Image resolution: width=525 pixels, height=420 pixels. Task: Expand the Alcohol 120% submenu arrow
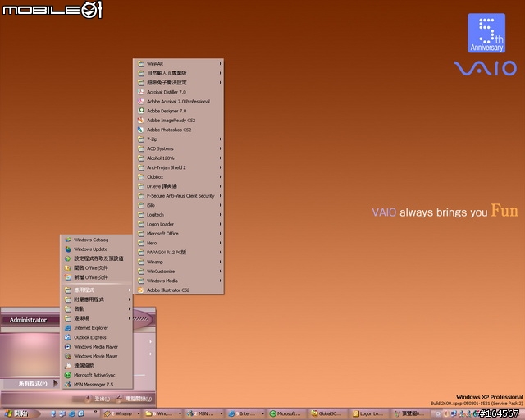point(221,157)
